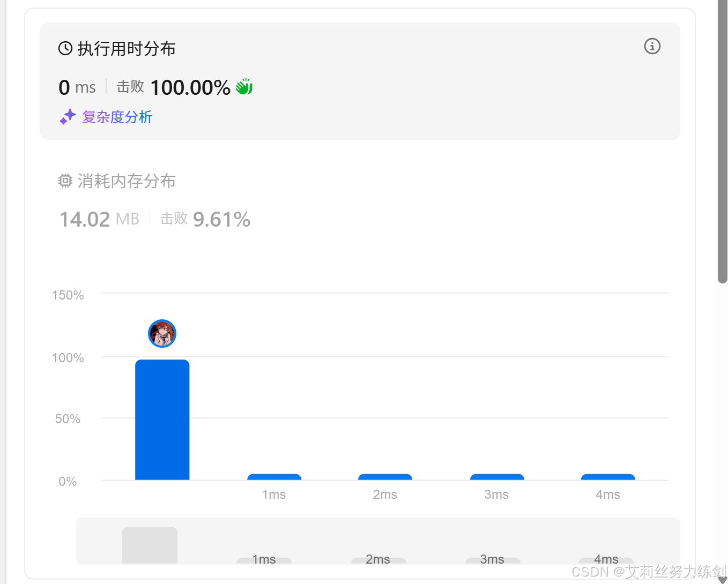The image size is (728, 584).
Task: Click the green clapping hands icon
Action: [244, 86]
